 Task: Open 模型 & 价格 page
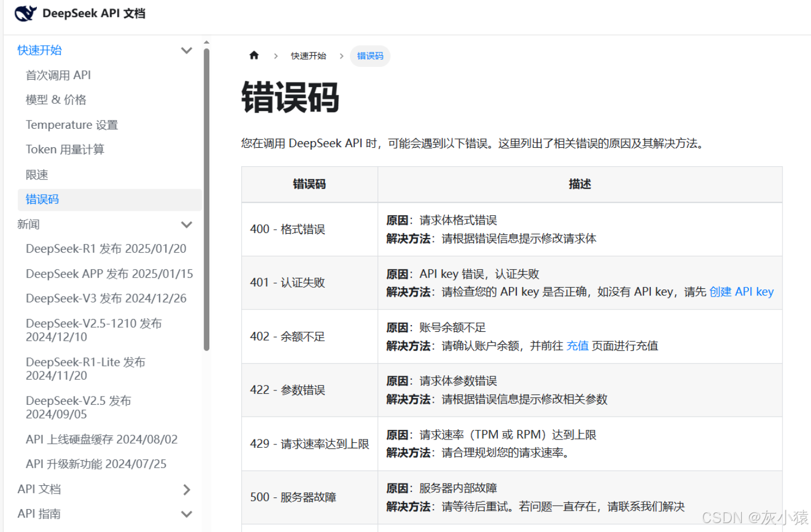[x=56, y=100]
